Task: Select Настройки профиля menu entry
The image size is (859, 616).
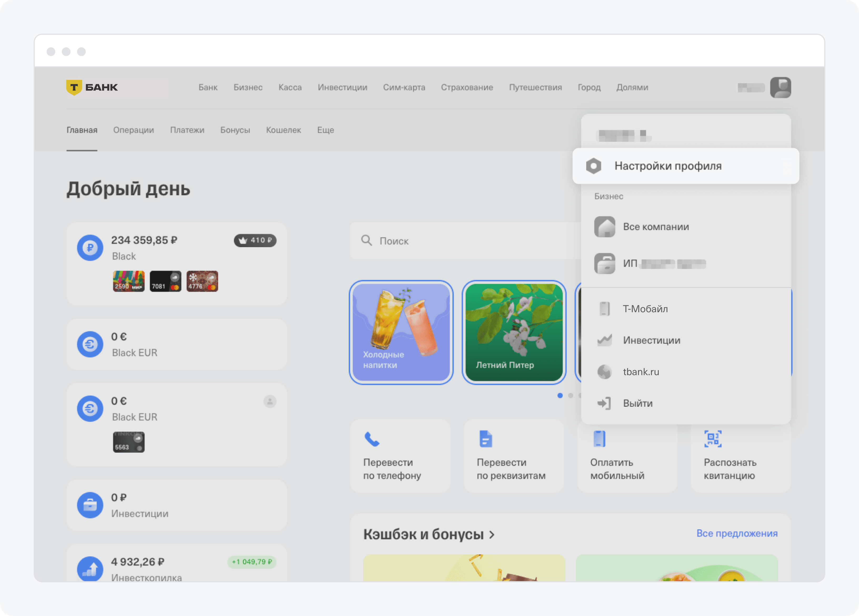Action: pyautogui.click(x=686, y=166)
